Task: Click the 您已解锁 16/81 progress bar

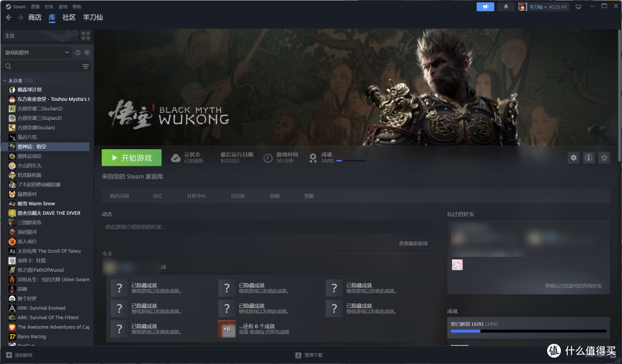Action: coord(528,331)
